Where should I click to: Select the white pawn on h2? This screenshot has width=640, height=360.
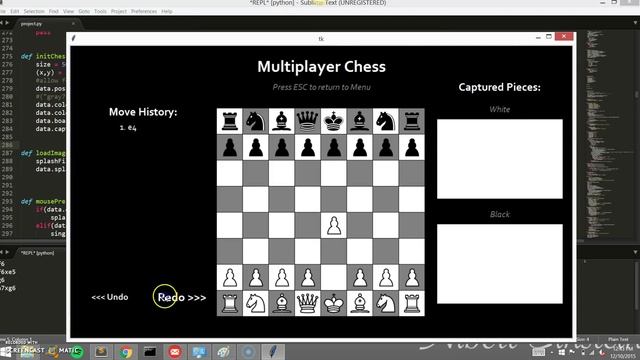(x=412, y=278)
